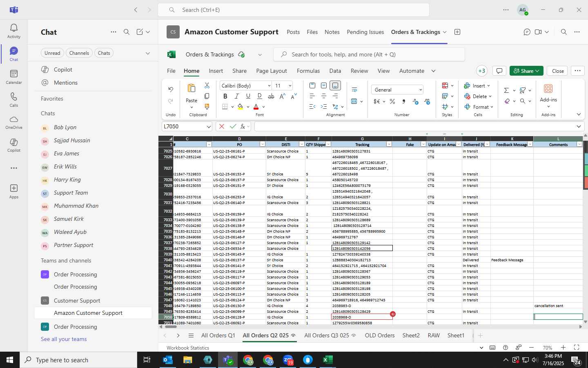The image size is (588, 368).
Task: Expand the ribbon collapse chevron
Action: click(579, 114)
